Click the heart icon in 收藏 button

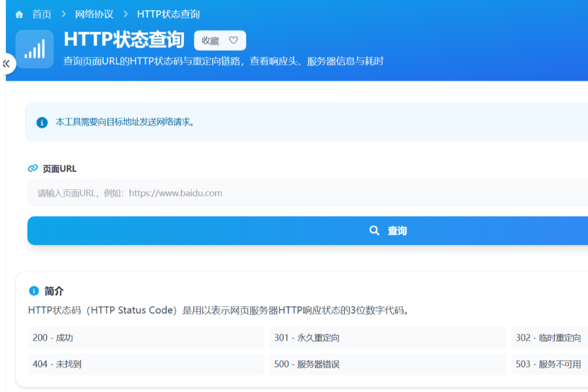coord(234,40)
